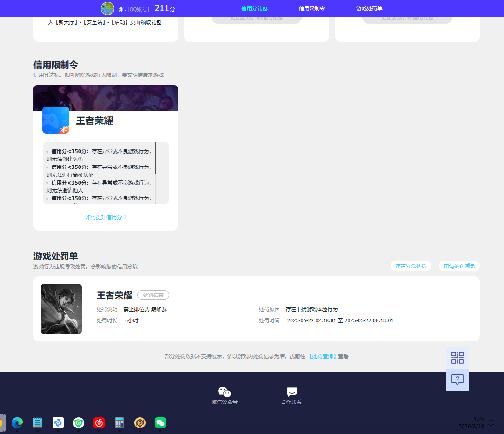Open the green shield taskbar app

click(x=79, y=423)
